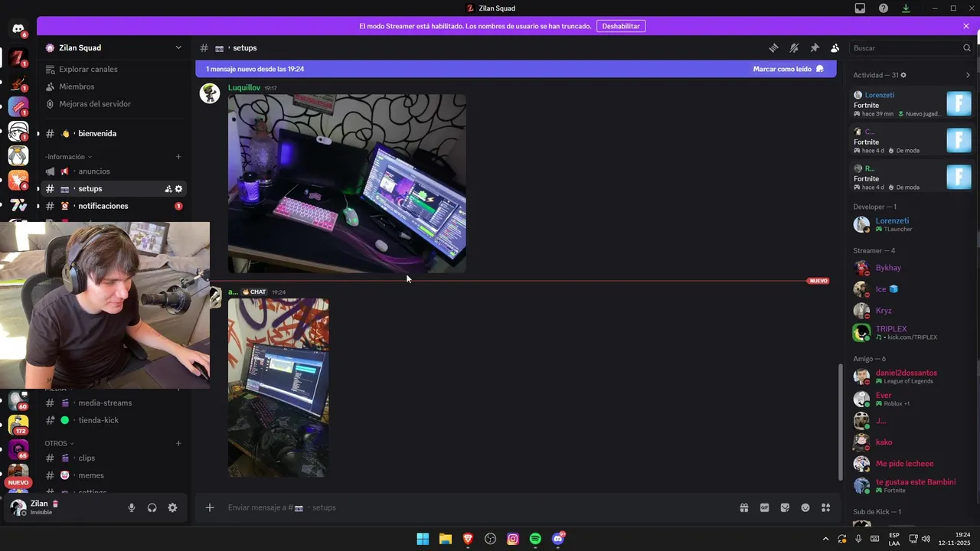Open the 19:24 setup image attachment

click(279, 388)
